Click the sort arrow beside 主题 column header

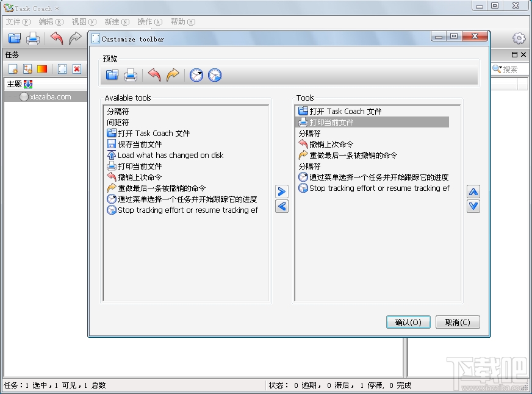tap(27, 84)
